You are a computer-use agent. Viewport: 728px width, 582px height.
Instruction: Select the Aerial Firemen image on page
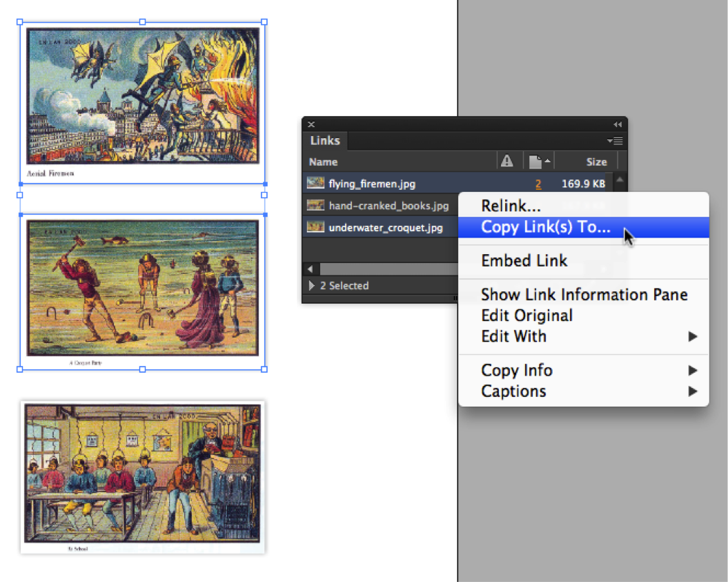(143, 96)
